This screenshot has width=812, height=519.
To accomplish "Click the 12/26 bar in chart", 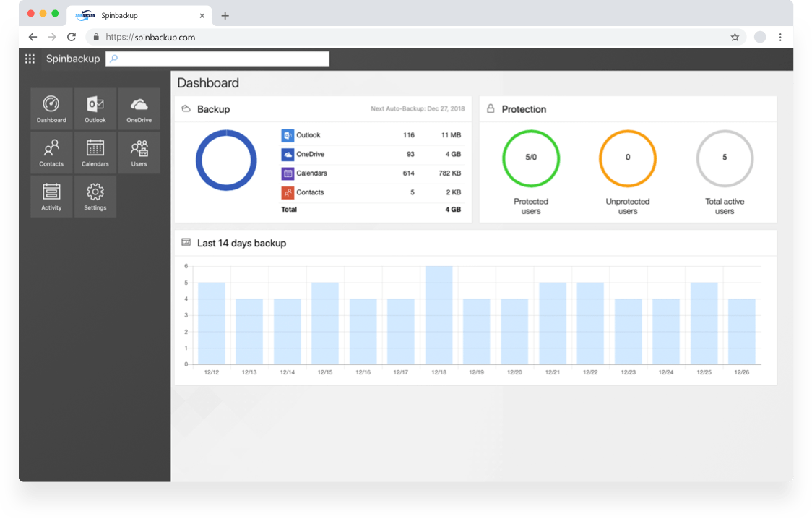I will click(x=742, y=332).
